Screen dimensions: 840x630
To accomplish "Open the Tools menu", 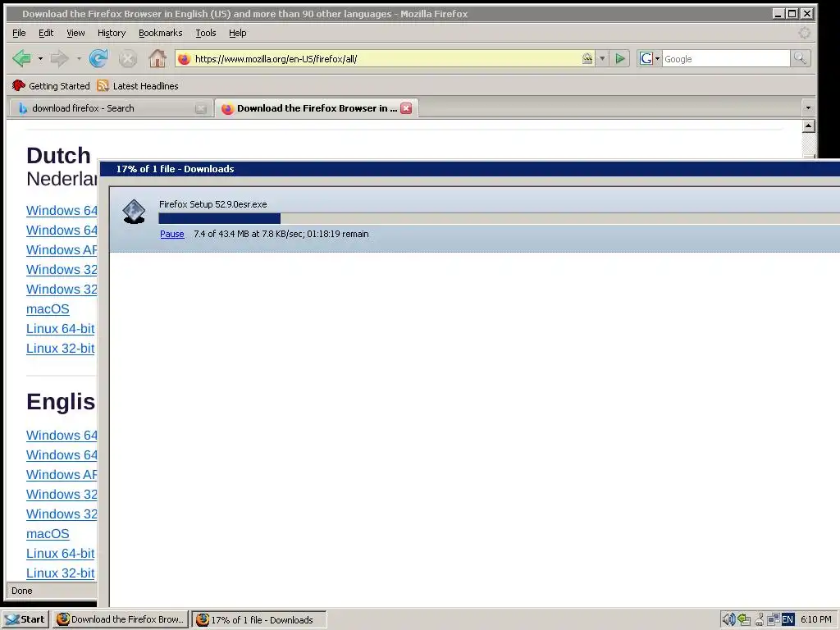I will (x=205, y=33).
